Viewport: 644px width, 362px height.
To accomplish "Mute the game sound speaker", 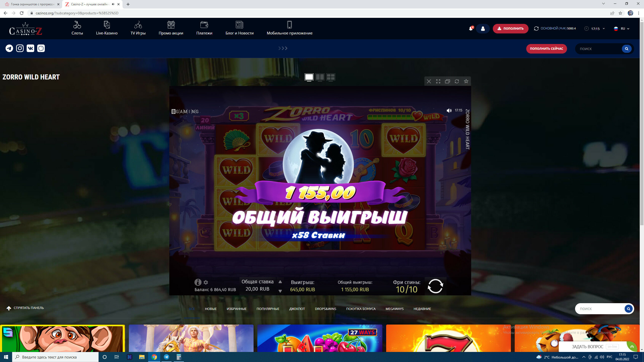I will tap(449, 110).
